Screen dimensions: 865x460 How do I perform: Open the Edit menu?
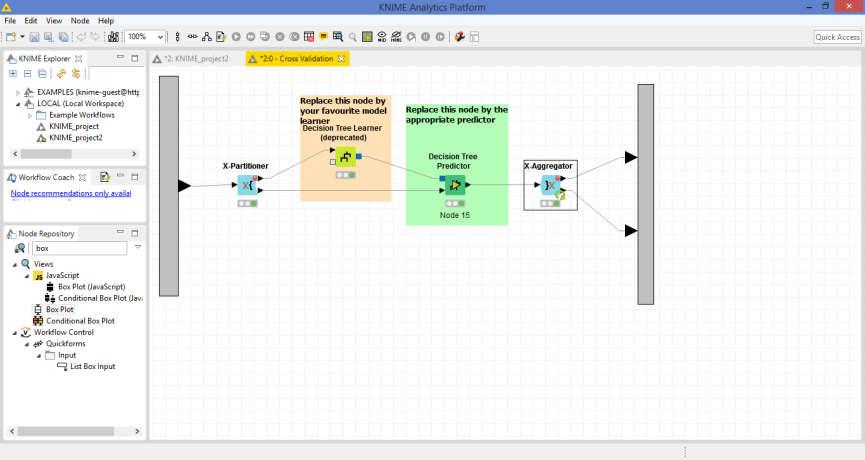click(x=31, y=20)
